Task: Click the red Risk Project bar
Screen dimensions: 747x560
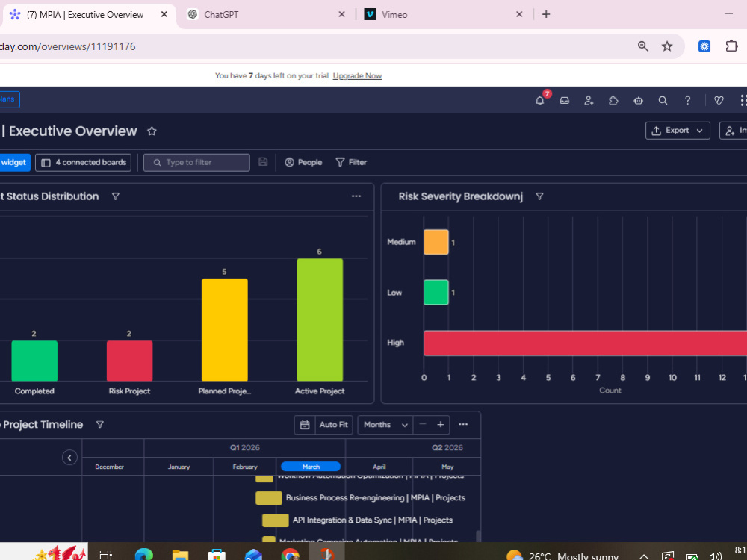Action: (x=129, y=361)
